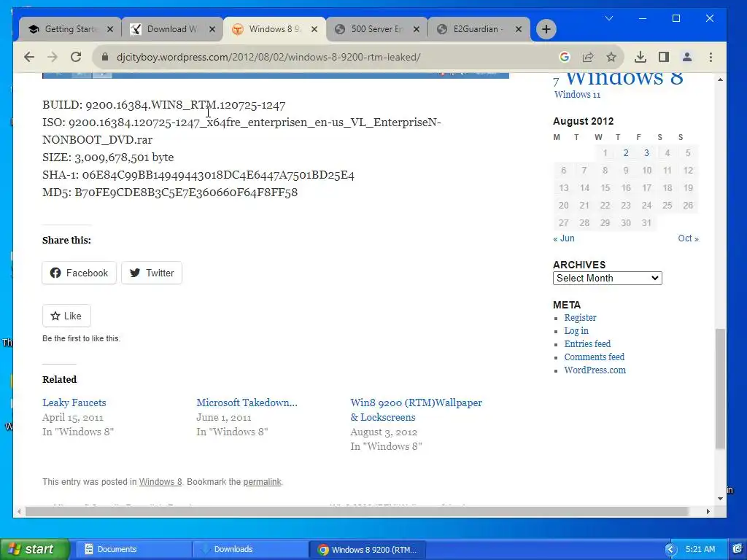Click the SHA-1 hash text line
Viewport: 747px width, 560px height.
pos(198,175)
